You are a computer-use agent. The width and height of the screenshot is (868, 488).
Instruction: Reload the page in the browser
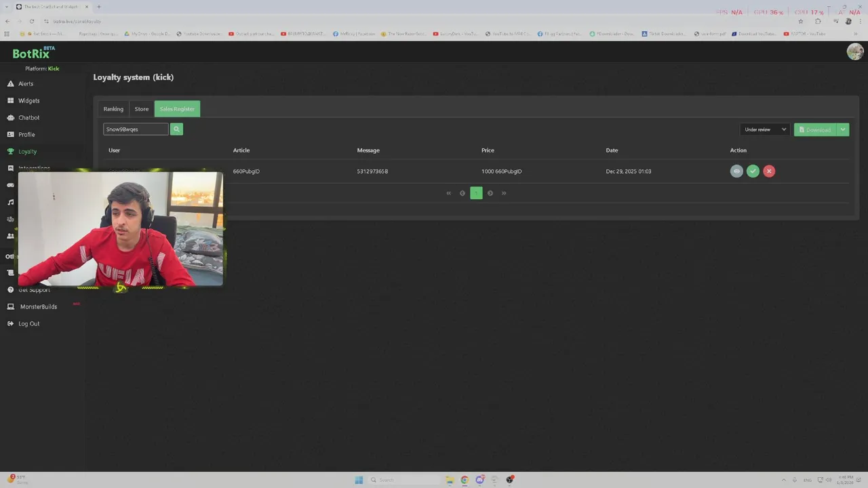pyautogui.click(x=31, y=21)
